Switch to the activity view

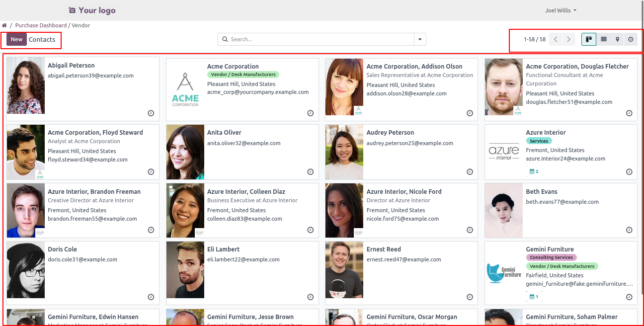pyautogui.click(x=631, y=39)
